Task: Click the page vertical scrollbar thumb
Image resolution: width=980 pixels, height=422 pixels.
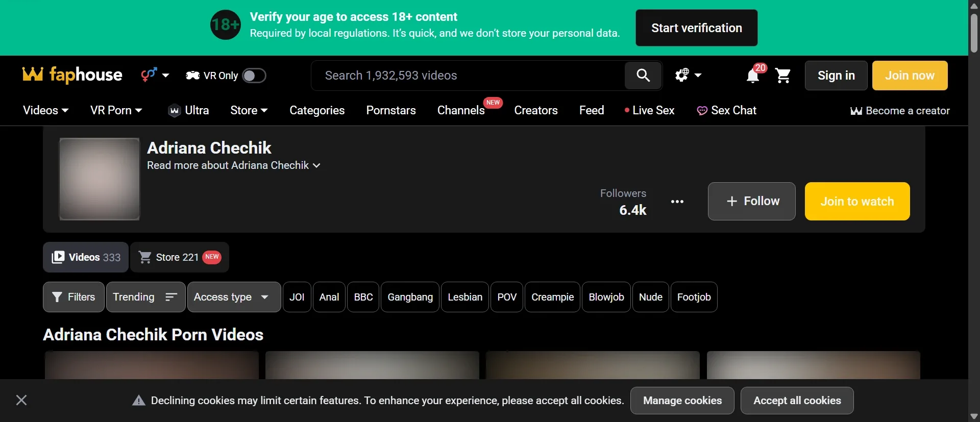Action: pyautogui.click(x=974, y=33)
